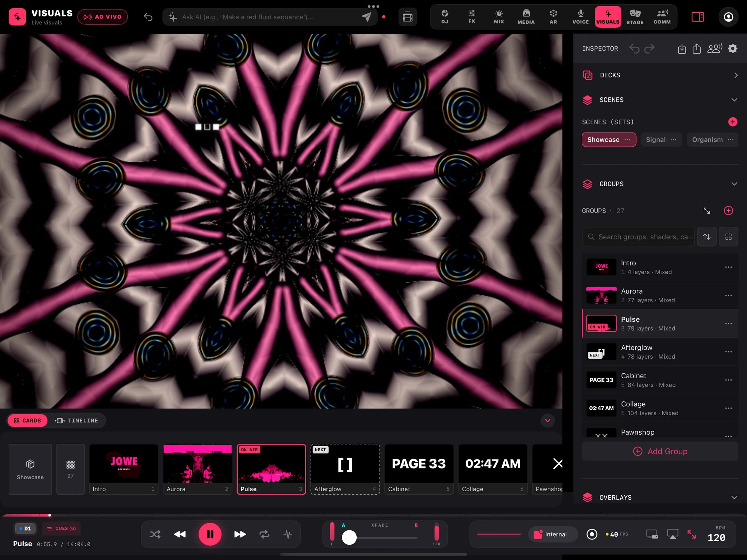Image resolution: width=747 pixels, height=560 pixels.
Task: Expand the DECKS section
Action: point(660,75)
